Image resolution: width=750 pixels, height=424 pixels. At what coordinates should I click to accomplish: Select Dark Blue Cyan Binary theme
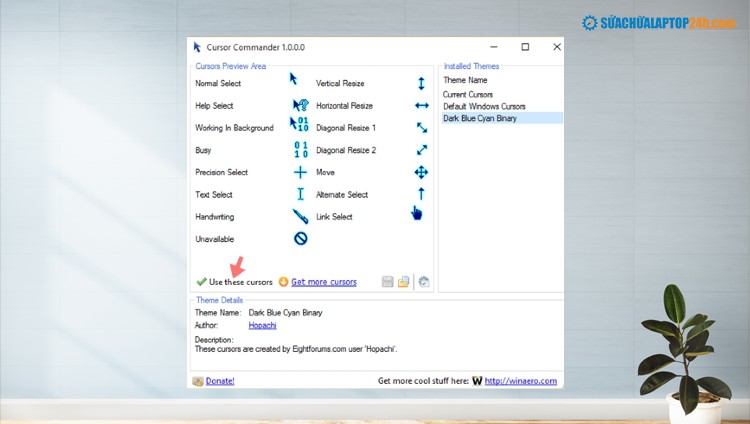(x=501, y=118)
